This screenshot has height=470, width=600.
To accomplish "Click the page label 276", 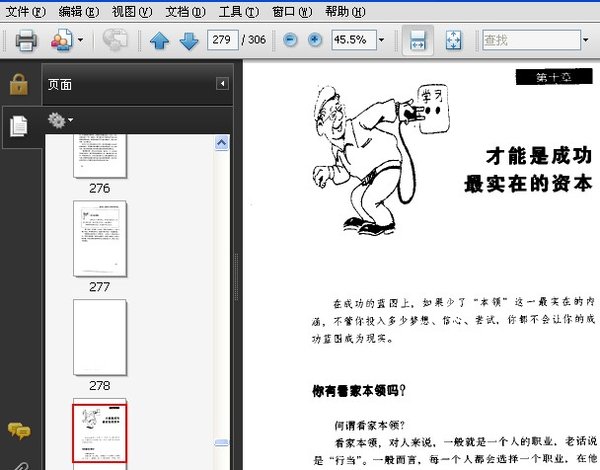I will (x=99, y=188).
